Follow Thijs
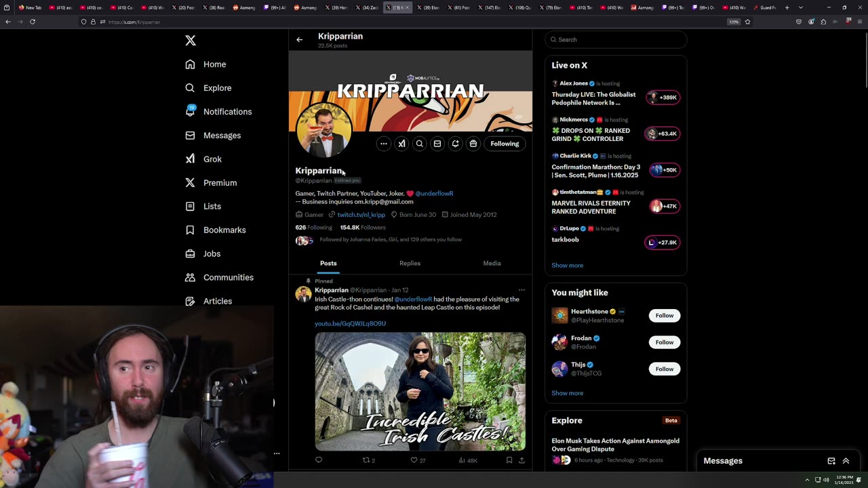This screenshot has width=868, height=488. tap(664, 369)
